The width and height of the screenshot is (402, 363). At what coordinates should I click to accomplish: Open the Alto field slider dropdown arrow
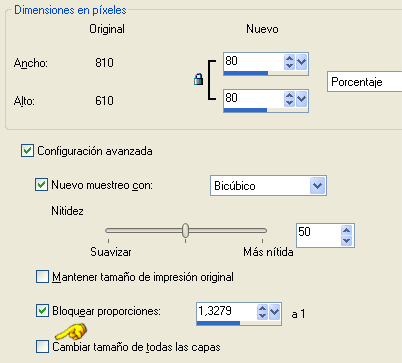(301, 99)
